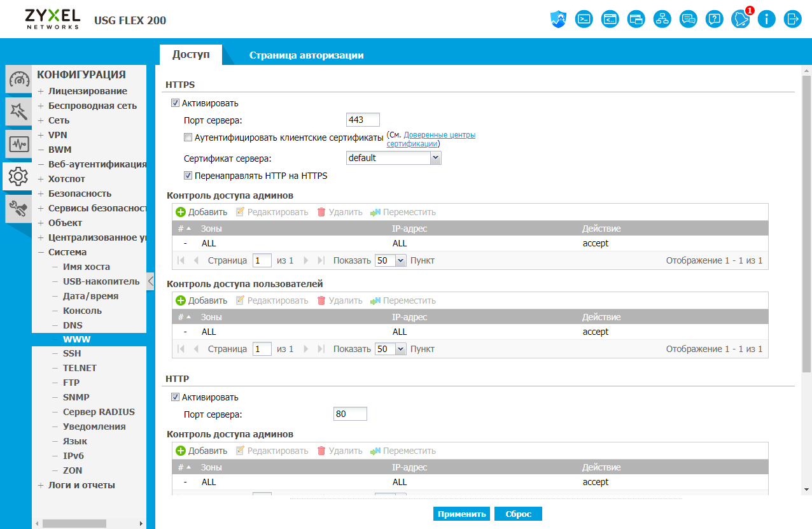Add a rule to HTTPS user access control
This screenshot has width=812, height=529.
point(201,300)
